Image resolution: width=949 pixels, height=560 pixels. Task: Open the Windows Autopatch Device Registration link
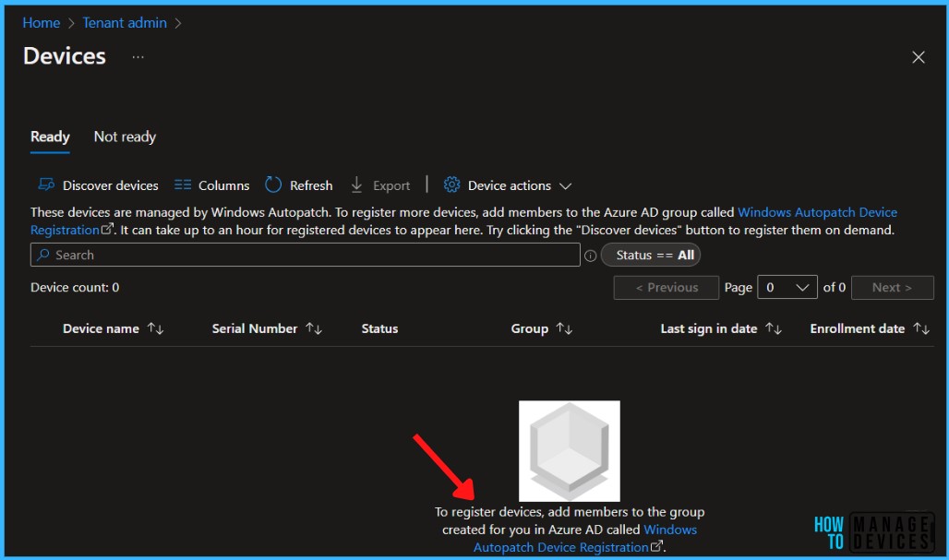(x=817, y=211)
